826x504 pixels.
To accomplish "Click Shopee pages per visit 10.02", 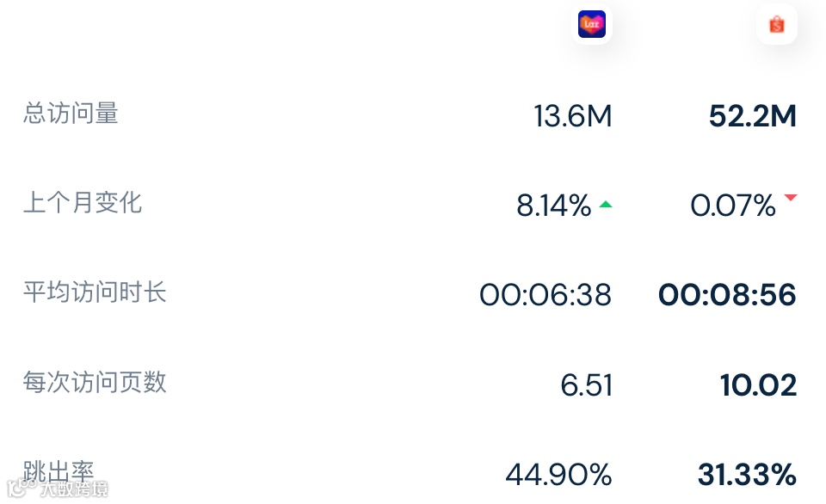I will coord(759,385).
